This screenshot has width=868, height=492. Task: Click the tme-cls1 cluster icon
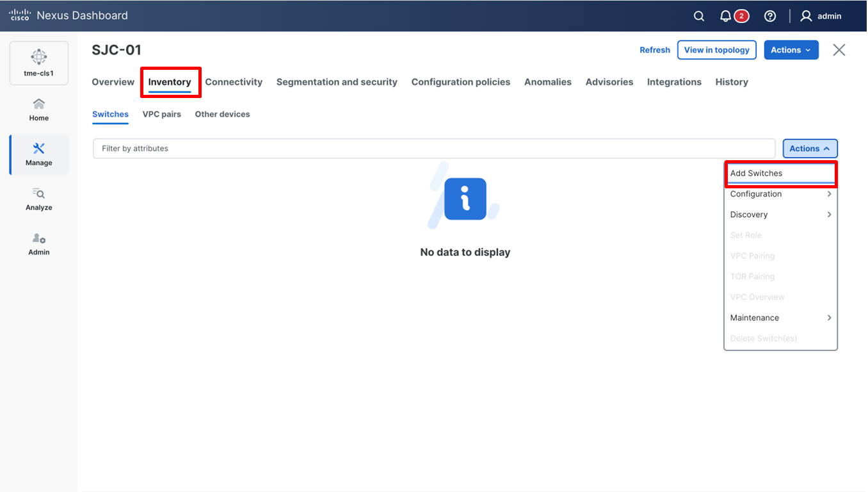click(x=38, y=62)
